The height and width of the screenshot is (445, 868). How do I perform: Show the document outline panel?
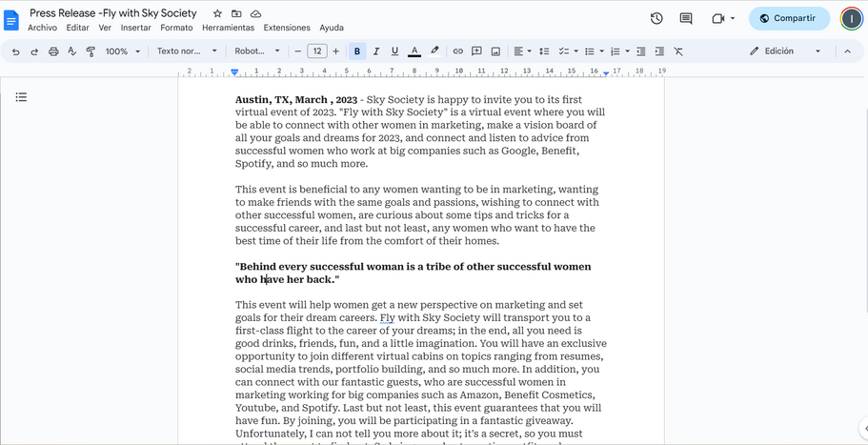pyautogui.click(x=21, y=97)
